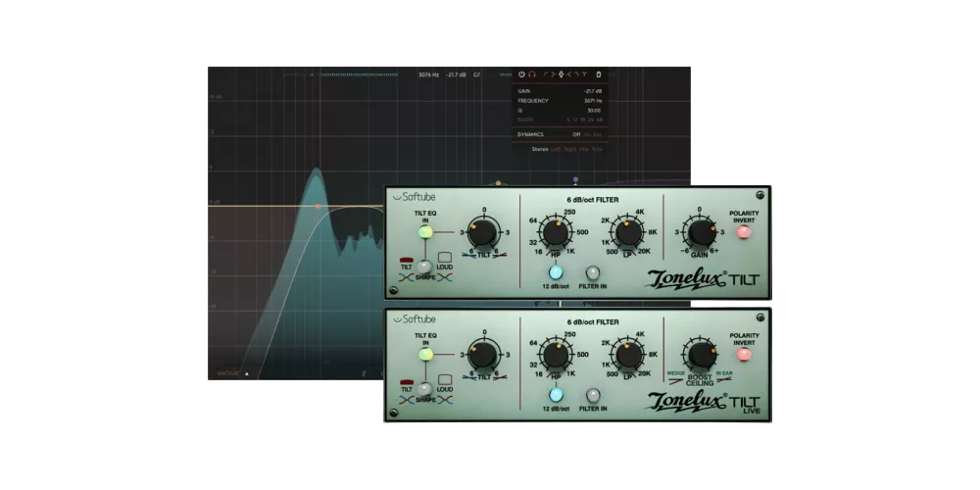Click the Q value 30.00 field
The width and height of the screenshot is (980, 490).
click(595, 111)
